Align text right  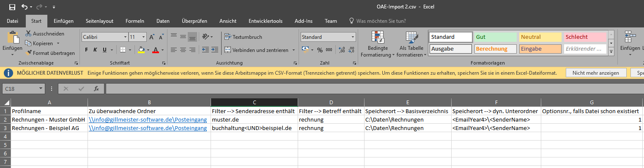point(192,50)
